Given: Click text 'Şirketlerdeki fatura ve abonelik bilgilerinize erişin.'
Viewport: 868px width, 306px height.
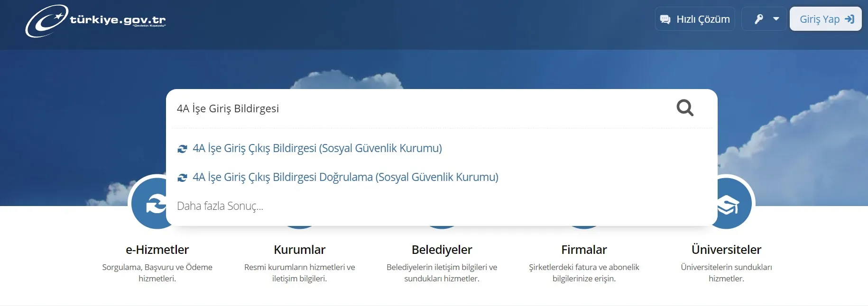Looking at the screenshot, I should click(x=584, y=273).
